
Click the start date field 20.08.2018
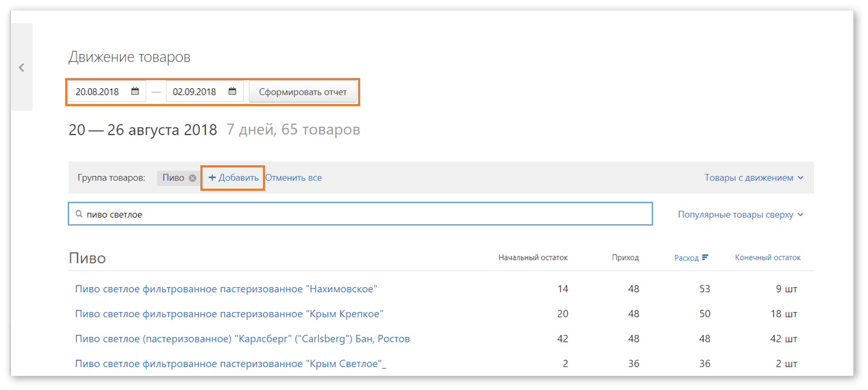(98, 92)
